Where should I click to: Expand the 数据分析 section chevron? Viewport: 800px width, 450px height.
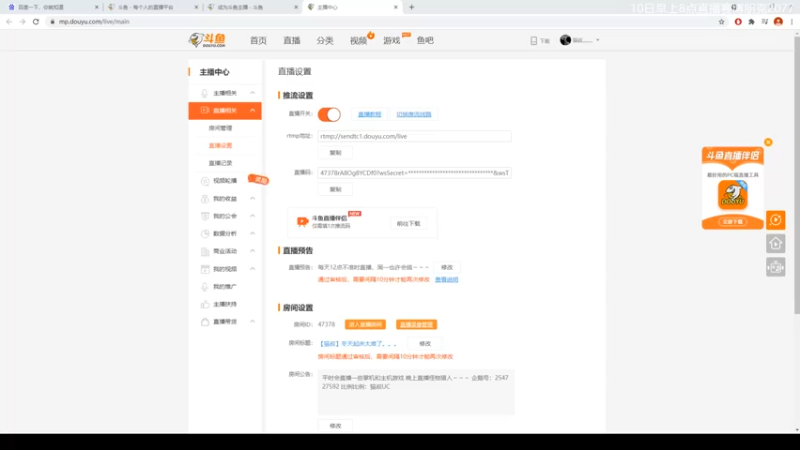[253, 234]
